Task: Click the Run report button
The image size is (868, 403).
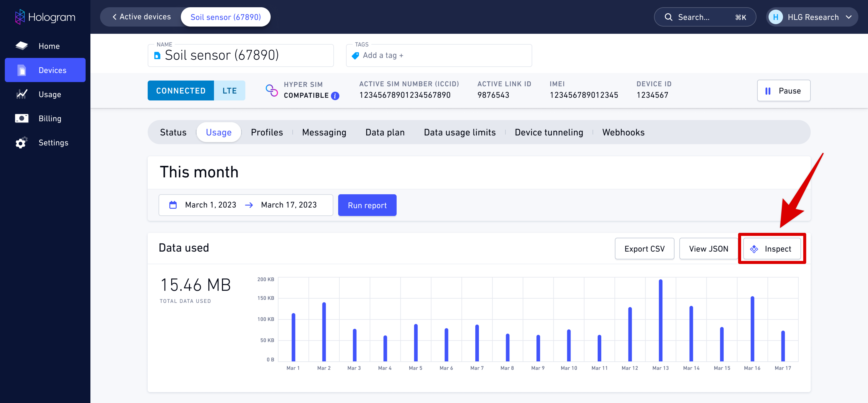Action: tap(367, 205)
